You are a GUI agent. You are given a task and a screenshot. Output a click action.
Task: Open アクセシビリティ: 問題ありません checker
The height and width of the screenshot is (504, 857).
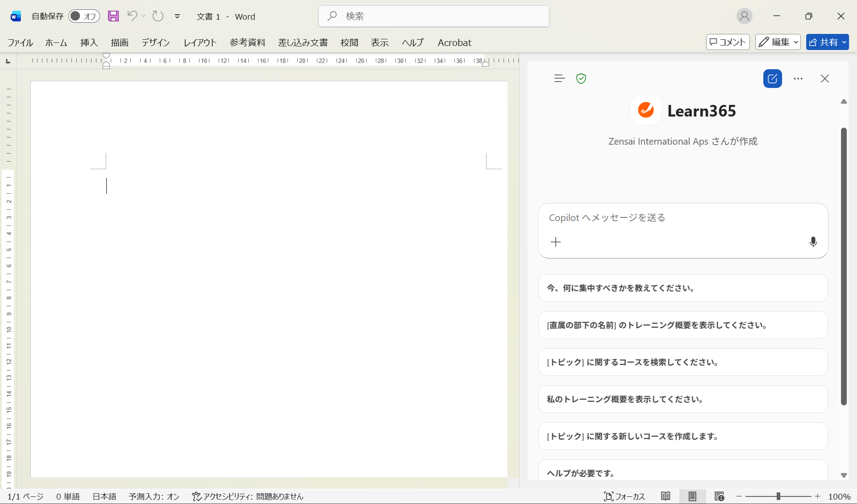pyautogui.click(x=248, y=496)
